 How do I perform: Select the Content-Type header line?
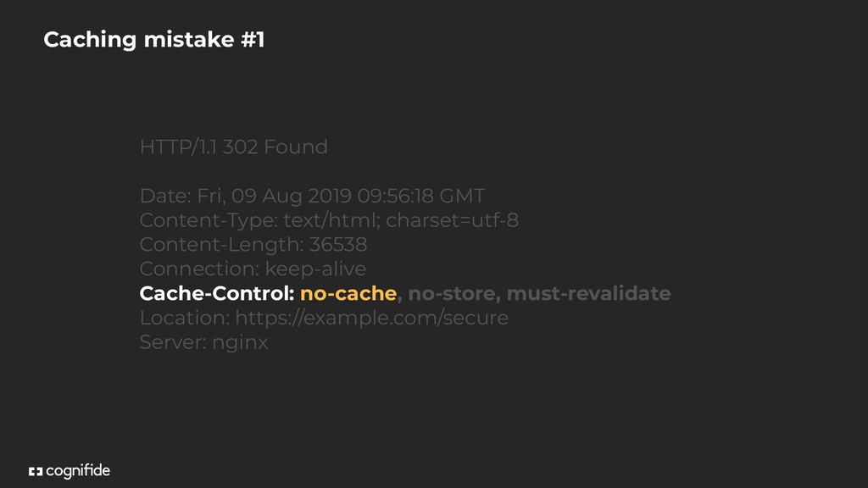pyautogui.click(x=329, y=220)
